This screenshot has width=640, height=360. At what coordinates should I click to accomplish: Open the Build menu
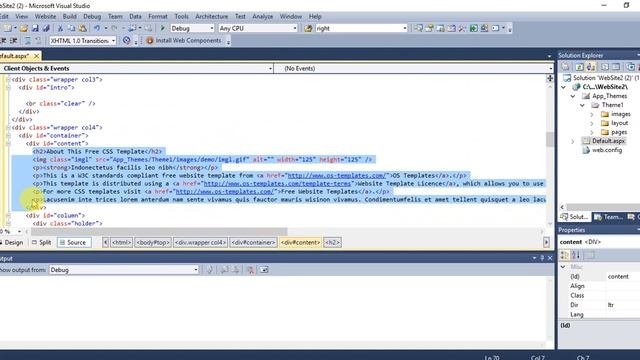[x=69, y=16]
